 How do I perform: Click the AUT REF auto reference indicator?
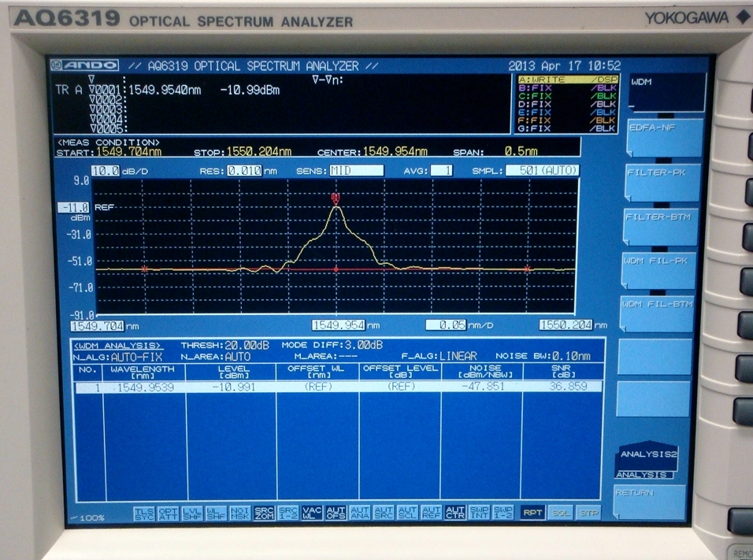coord(432,513)
